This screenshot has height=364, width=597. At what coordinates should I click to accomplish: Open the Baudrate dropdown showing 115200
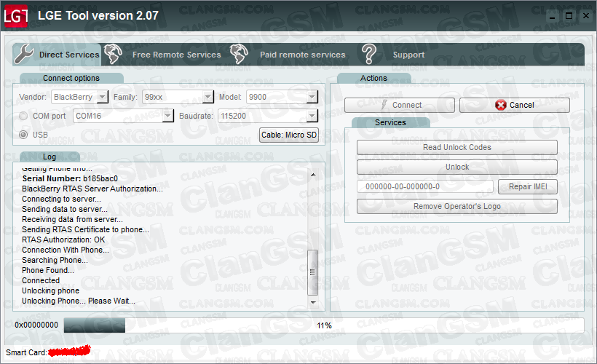click(x=312, y=116)
